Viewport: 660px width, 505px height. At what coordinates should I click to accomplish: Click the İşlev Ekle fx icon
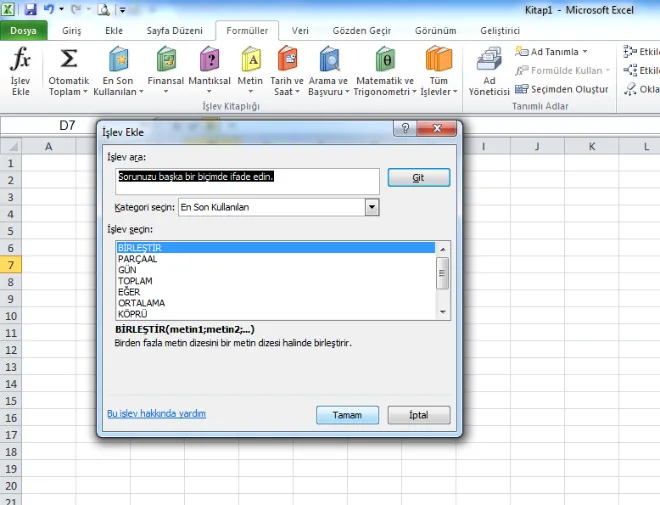(x=20, y=62)
